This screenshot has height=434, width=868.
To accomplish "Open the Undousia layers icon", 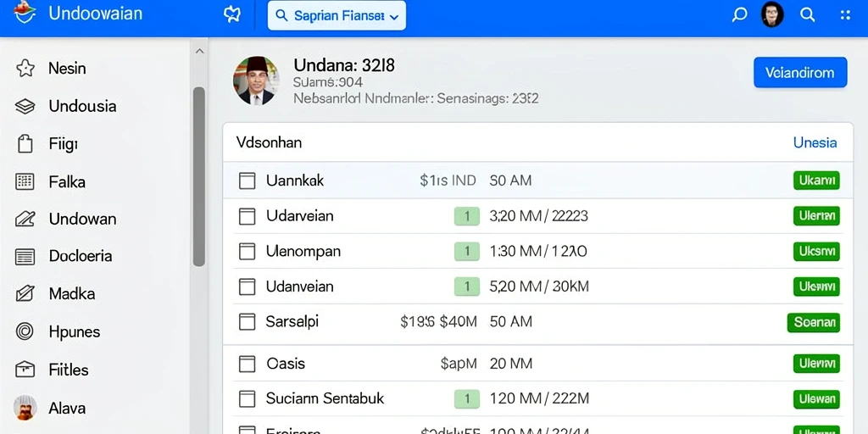I will click(x=25, y=106).
